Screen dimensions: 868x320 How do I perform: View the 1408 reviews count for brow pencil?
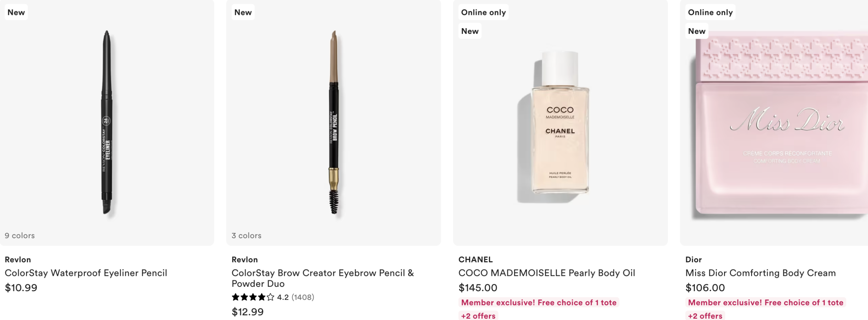pyautogui.click(x=303, y=297)
